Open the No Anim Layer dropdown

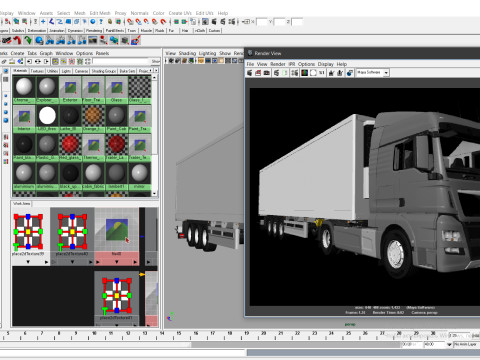[x=466, y=344]
